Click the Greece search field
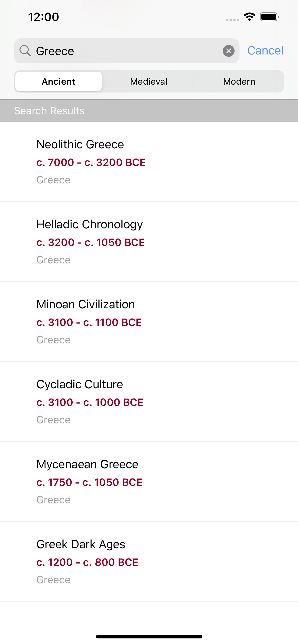Screen dimensions: 298x644 click(125, 51)
